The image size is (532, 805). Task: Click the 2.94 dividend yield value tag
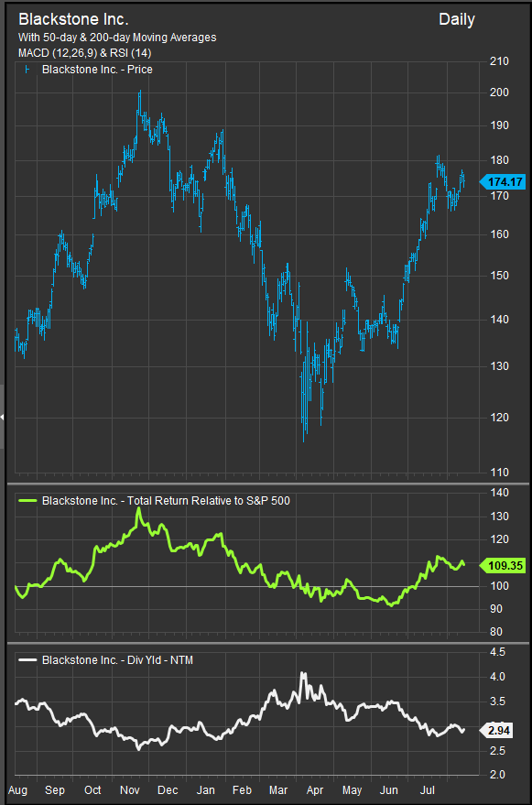(x=495, y=731)
